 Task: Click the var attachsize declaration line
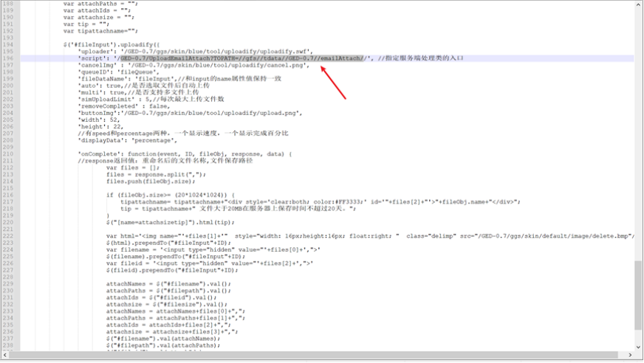99,17
